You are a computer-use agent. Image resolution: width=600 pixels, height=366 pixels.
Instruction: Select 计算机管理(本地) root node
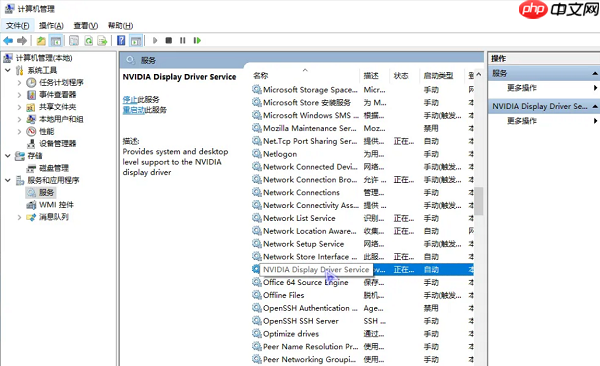44,58
